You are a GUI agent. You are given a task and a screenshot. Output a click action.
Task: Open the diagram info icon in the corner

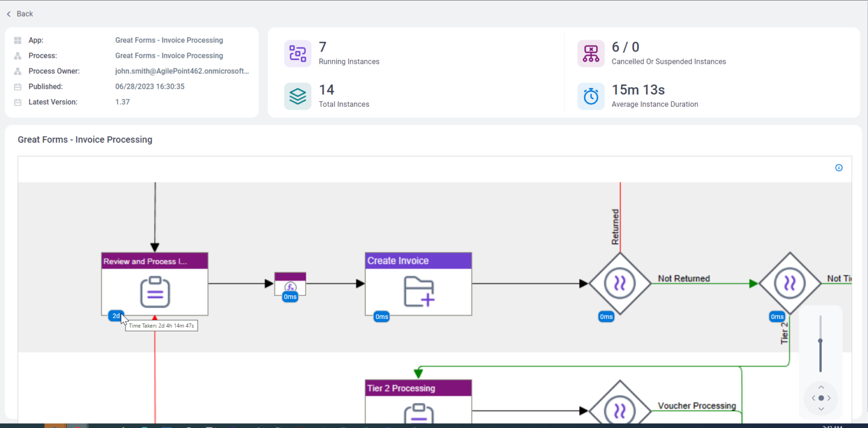tap(839, 168)
